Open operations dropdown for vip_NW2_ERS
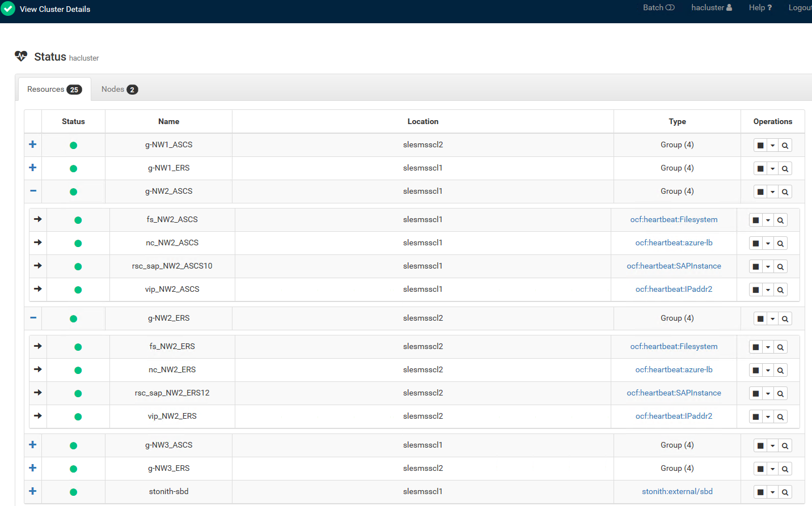The image size is (812, 506). (768, 417)
